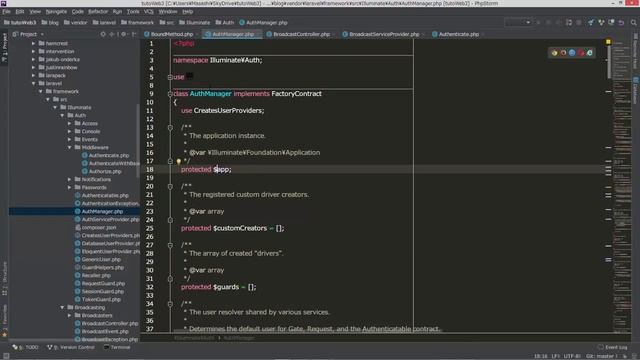
Task: Open the 1: Project side tool tab
Action: 4,47
